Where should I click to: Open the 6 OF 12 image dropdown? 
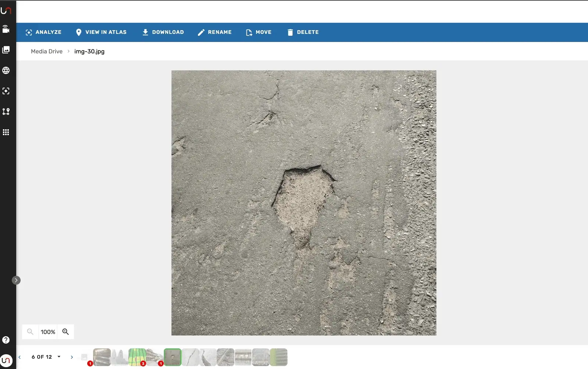[46, 357]
